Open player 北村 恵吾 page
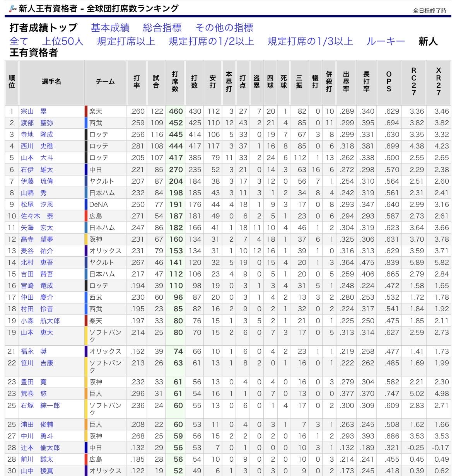Image resolution: width=456 pixels, height=476 pixels. tap(37, 263)
